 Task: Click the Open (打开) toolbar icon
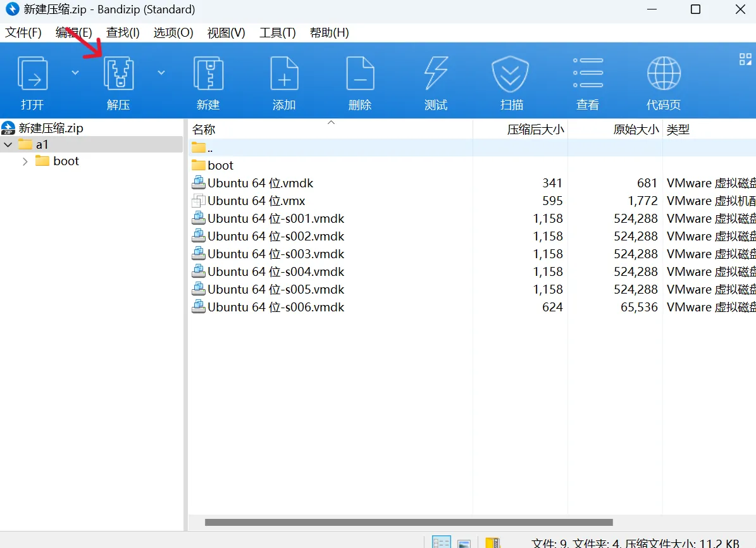tap(32, 73)
